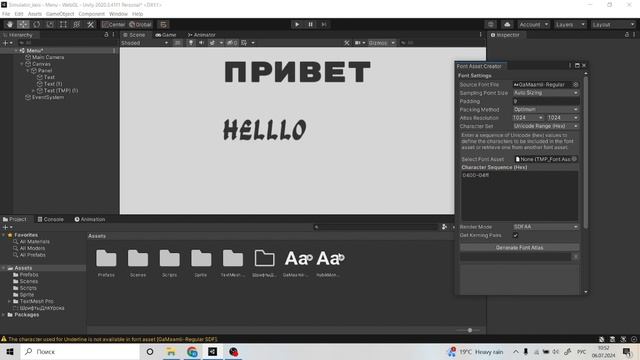The image size is (640, 360).
Task: Toggle scene effects icon
Action: [212, 42]
